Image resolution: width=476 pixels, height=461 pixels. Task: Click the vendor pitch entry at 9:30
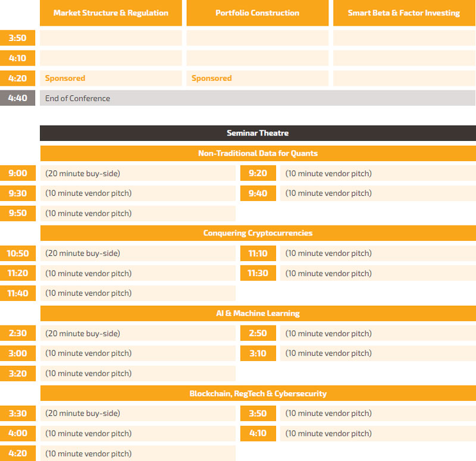click(138, 193)
